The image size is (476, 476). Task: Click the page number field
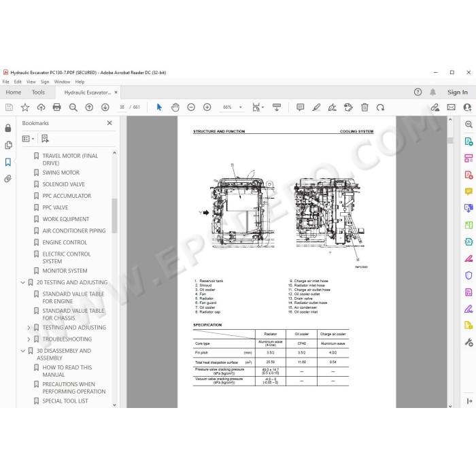[122, 107]
